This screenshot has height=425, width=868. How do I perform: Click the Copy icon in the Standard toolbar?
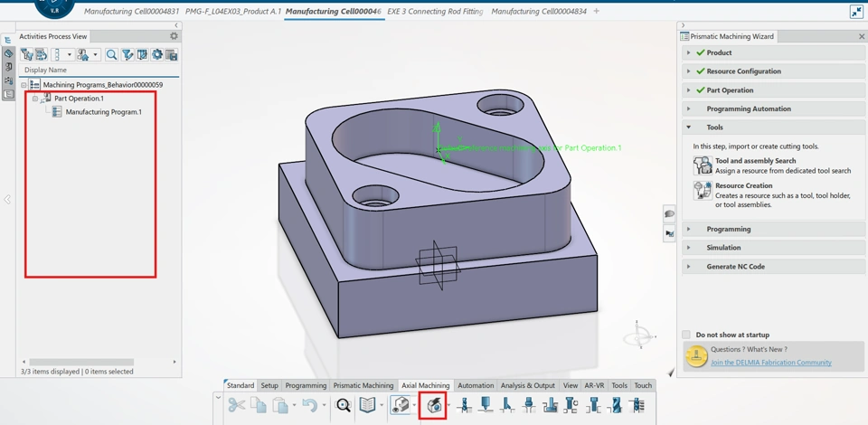click(x=259, y=406)
